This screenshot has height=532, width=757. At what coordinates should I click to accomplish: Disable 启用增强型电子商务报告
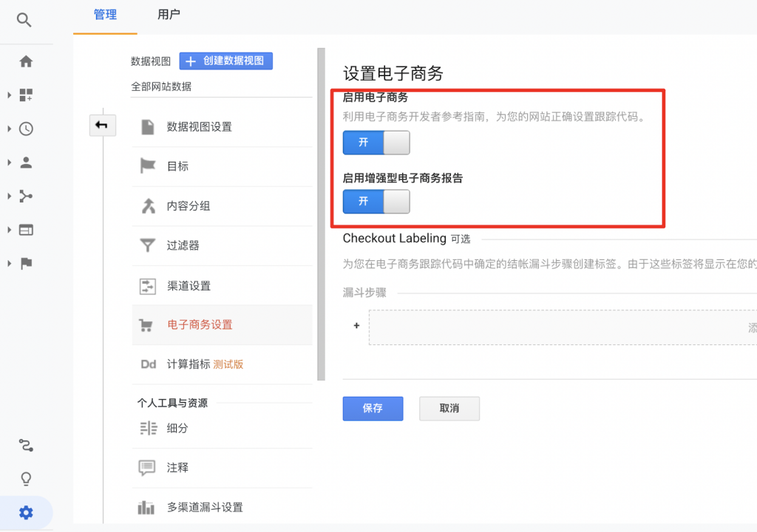376,201
